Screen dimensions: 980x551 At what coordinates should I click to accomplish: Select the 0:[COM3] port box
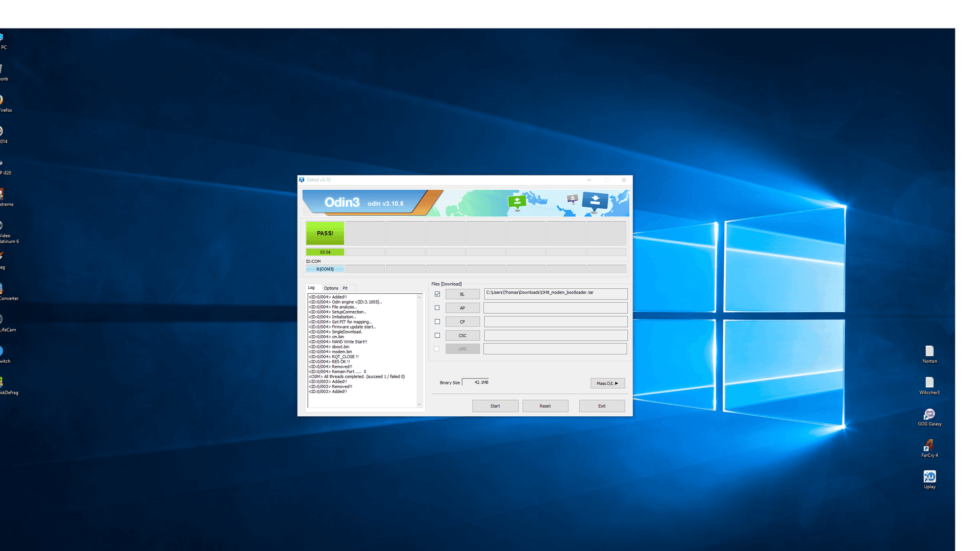coord(325,269)
